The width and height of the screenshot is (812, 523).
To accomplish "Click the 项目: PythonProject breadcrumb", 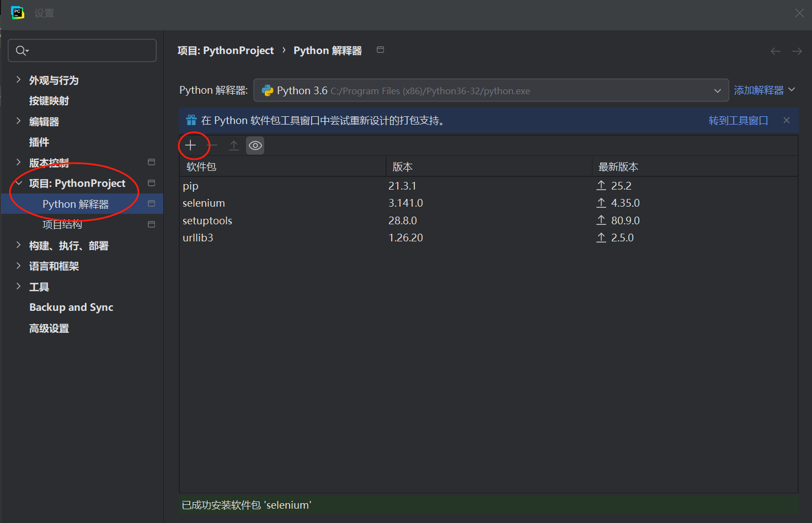I will point(226,51).
